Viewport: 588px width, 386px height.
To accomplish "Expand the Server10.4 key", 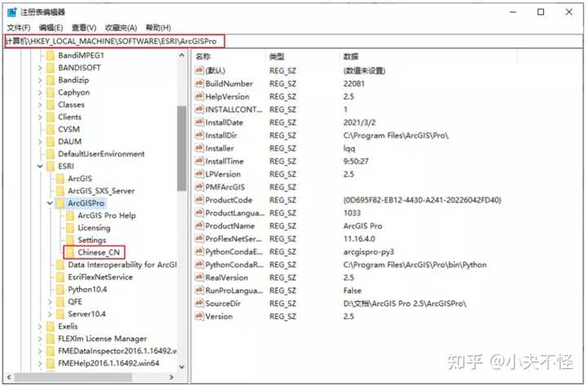I will [50, 314].
